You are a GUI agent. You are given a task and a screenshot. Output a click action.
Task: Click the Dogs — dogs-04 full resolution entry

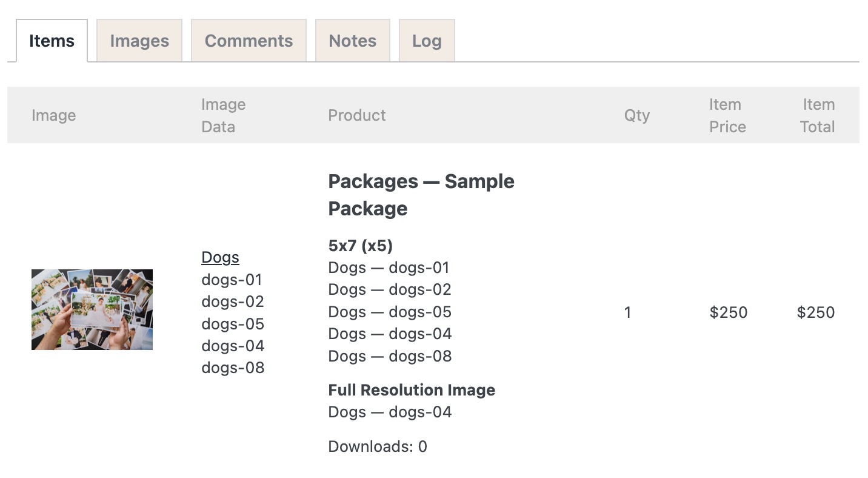(x=390, y=412)
